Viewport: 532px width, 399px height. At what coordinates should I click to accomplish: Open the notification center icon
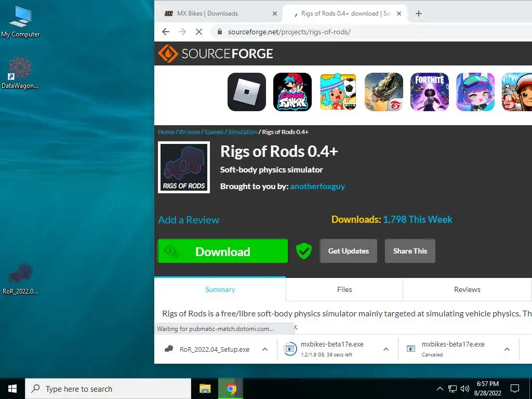[x=515, y=389]
